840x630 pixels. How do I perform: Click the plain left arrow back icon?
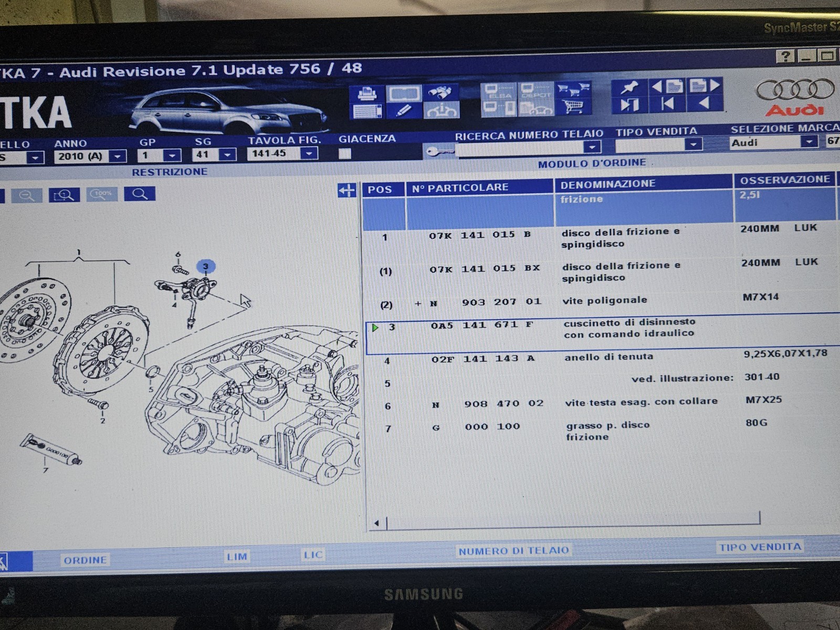point(705,103)
